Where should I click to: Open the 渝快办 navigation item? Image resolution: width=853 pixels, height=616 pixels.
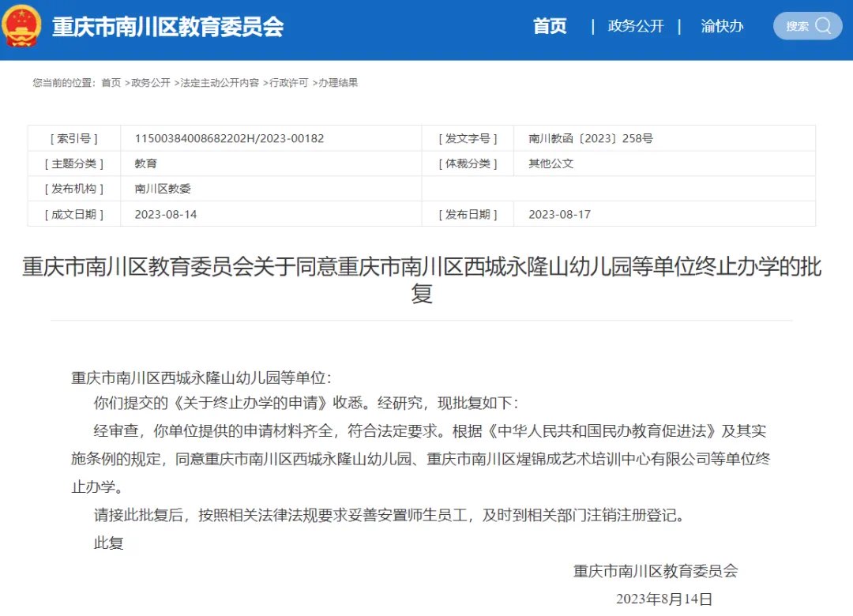point(722,26)
